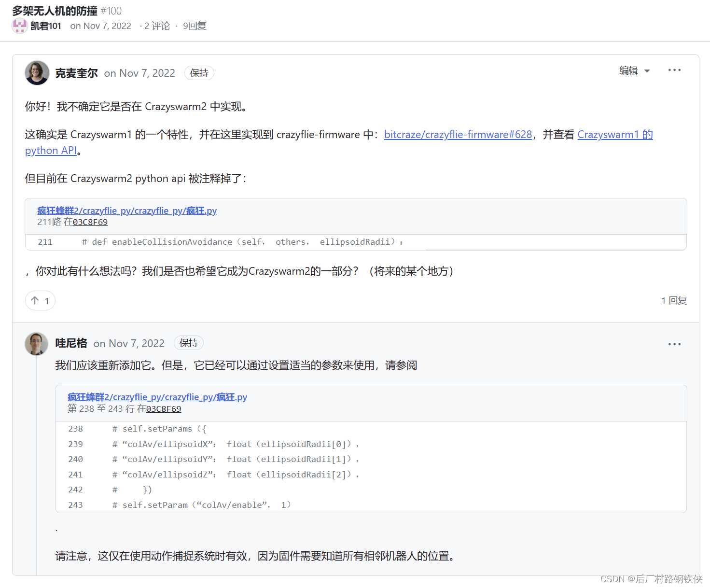Screen dimensions: 710x588
Task: Click code line colAv/ellipsoidZ
Action: click(236, 475)
